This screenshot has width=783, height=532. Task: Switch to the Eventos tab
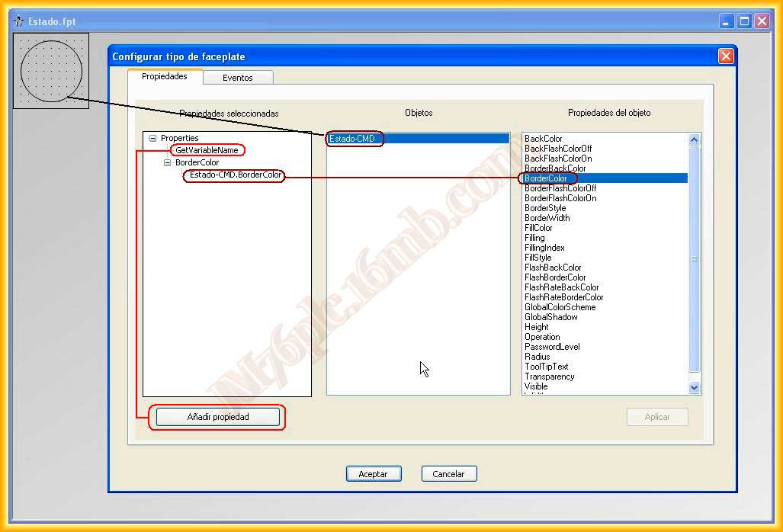[238, 78]
